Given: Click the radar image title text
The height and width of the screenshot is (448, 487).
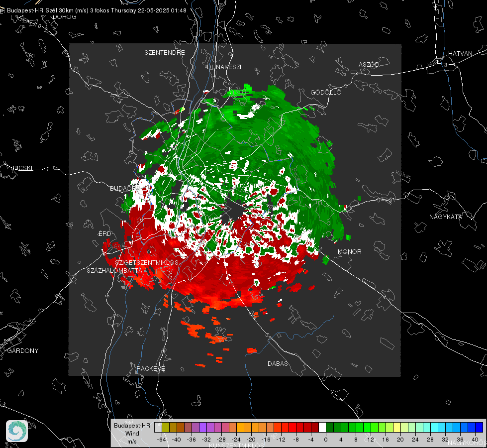Looking at the screenshot, I should (x=97, y=10).
